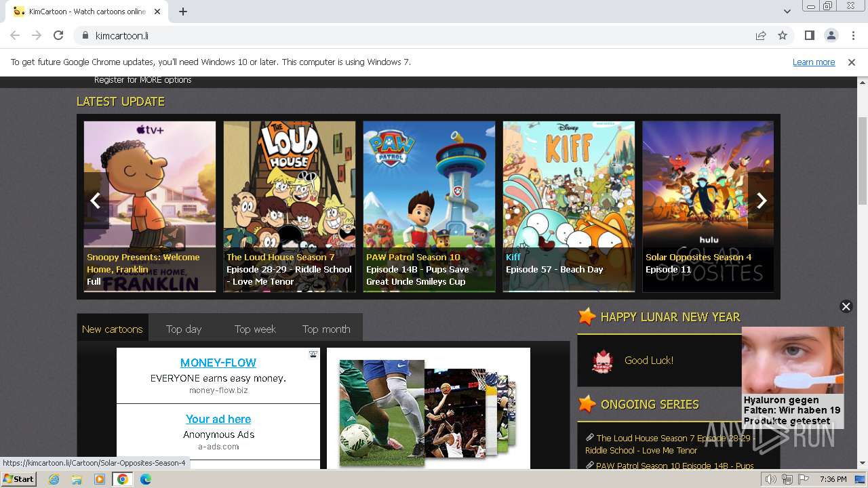Open the Kiff Episode 57 poster
Screen dimensions: 868x488
tap(569, 207)
